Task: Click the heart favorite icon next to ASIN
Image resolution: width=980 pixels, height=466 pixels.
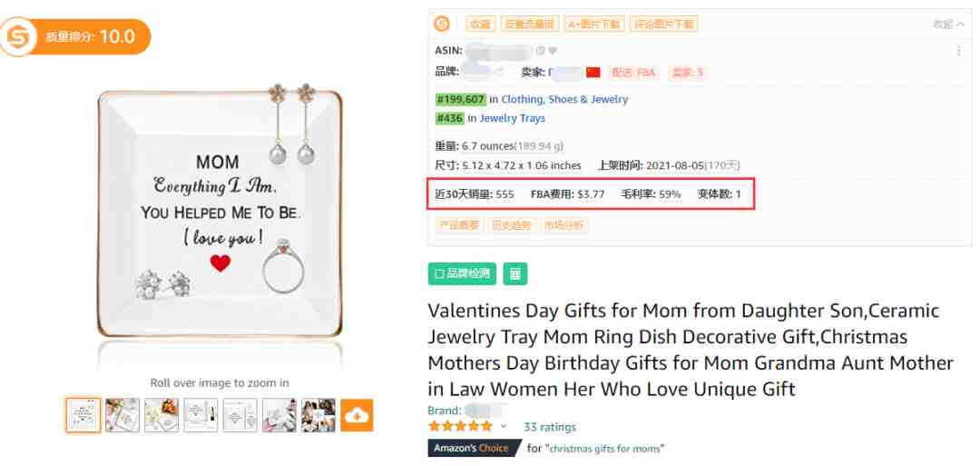Action: click(x=553, y=51)
